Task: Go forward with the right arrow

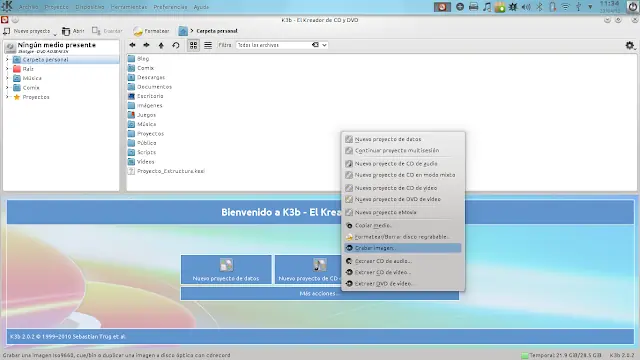Action: (146, 45)
